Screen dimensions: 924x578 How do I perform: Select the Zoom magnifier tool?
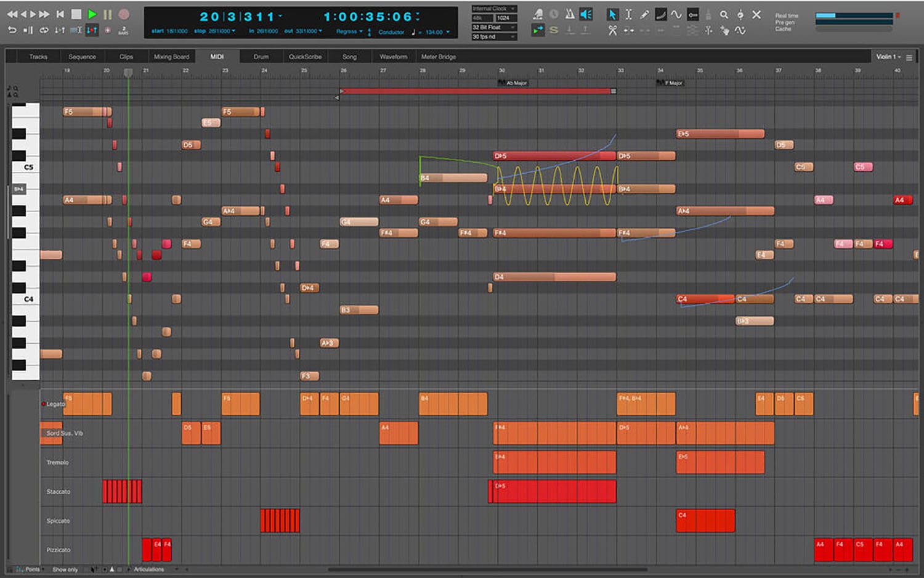coord(724,14)
